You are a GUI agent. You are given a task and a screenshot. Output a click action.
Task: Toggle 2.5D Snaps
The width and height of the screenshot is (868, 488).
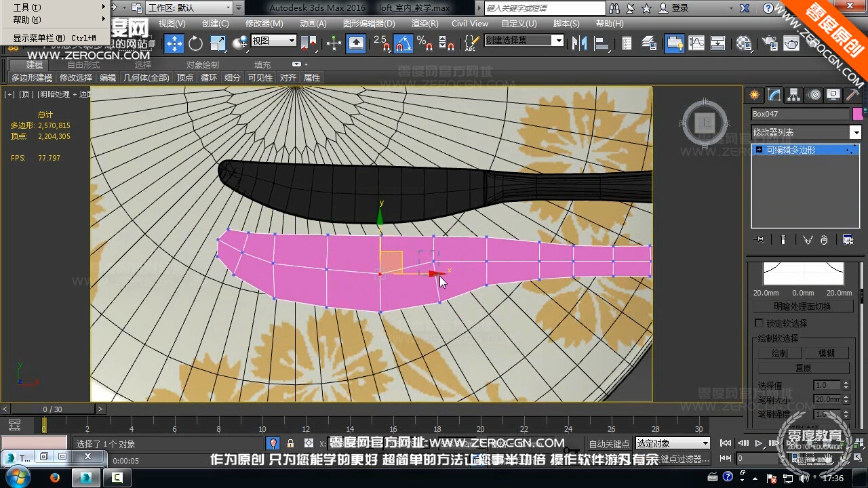click(x=382, y=43)
